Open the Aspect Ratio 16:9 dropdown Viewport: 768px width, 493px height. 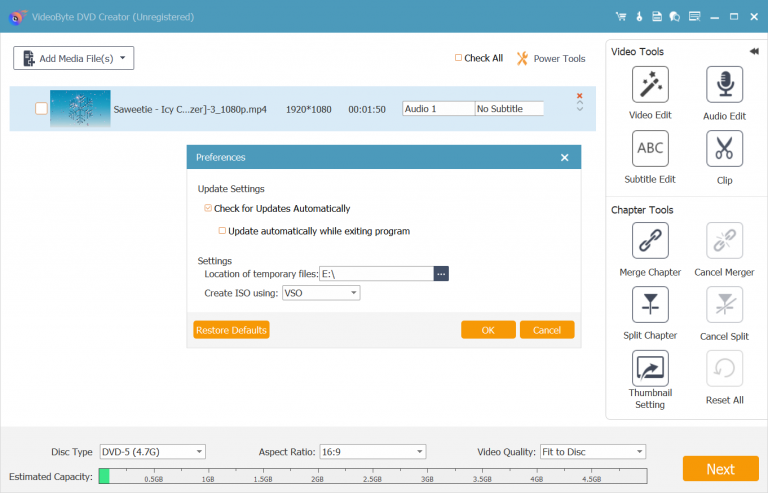pos(372,451)
